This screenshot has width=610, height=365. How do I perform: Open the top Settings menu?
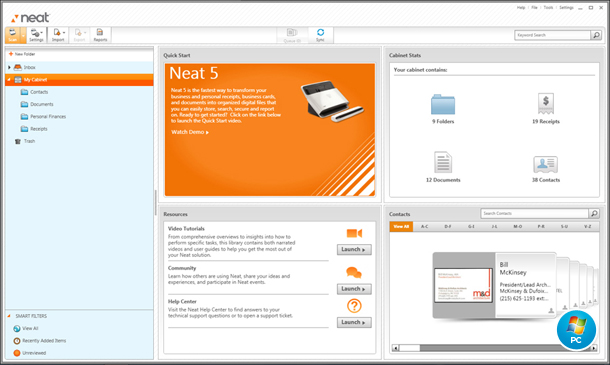coord(566,7)
